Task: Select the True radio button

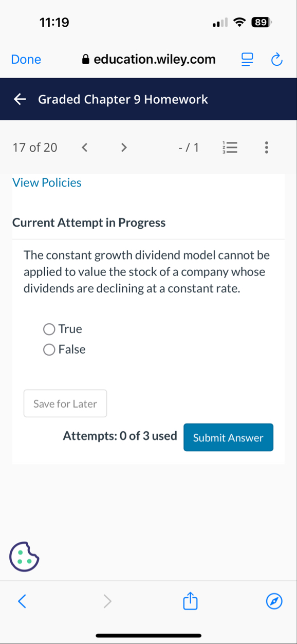Action: 49,329
